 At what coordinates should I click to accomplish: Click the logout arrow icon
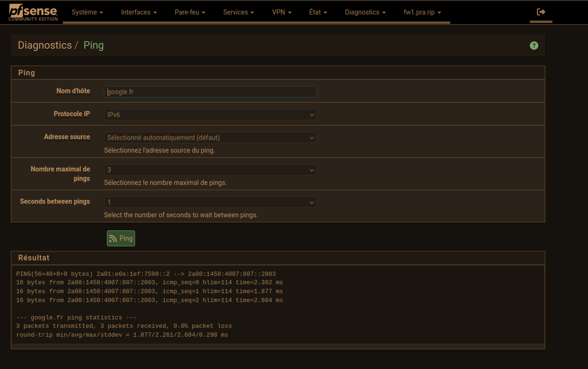click(x=541, y=12)
